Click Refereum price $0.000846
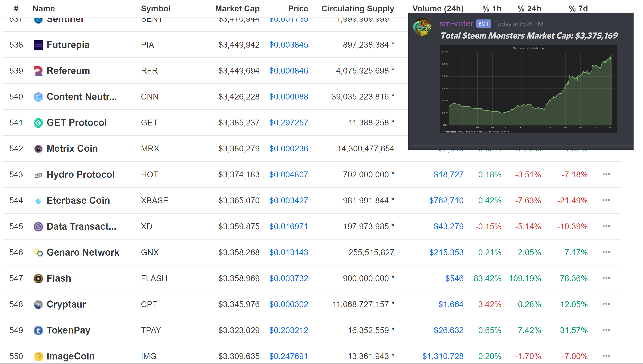 [x=289, y=71]
